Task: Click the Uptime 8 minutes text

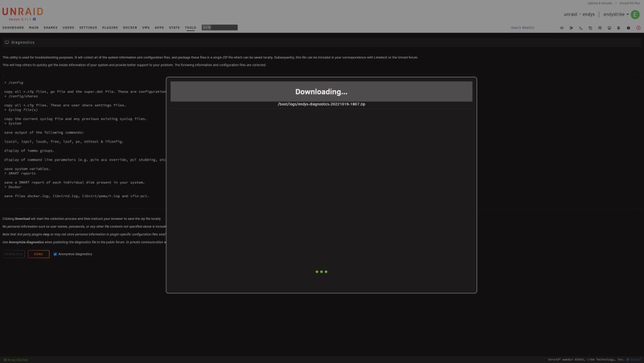Action: [600, 3]
